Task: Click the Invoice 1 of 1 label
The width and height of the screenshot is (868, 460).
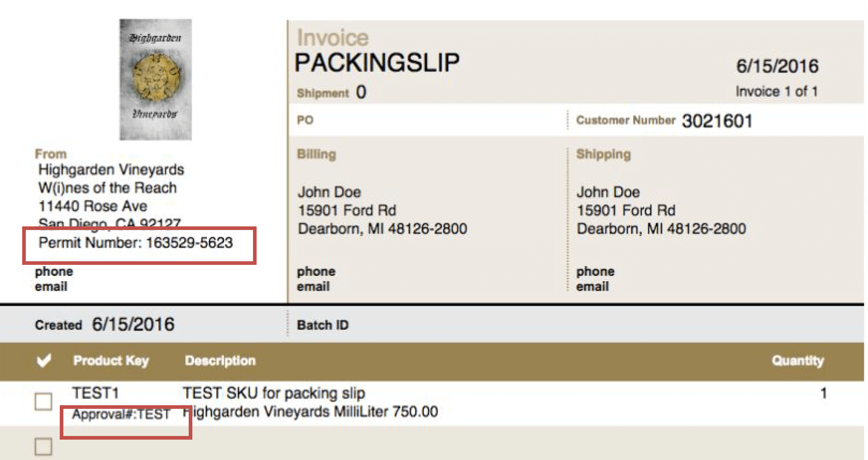Action: (777, 91)
